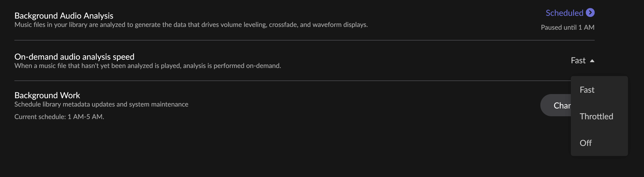Click the music files analysis description text
644x177 pixels.
pos(191,25)
